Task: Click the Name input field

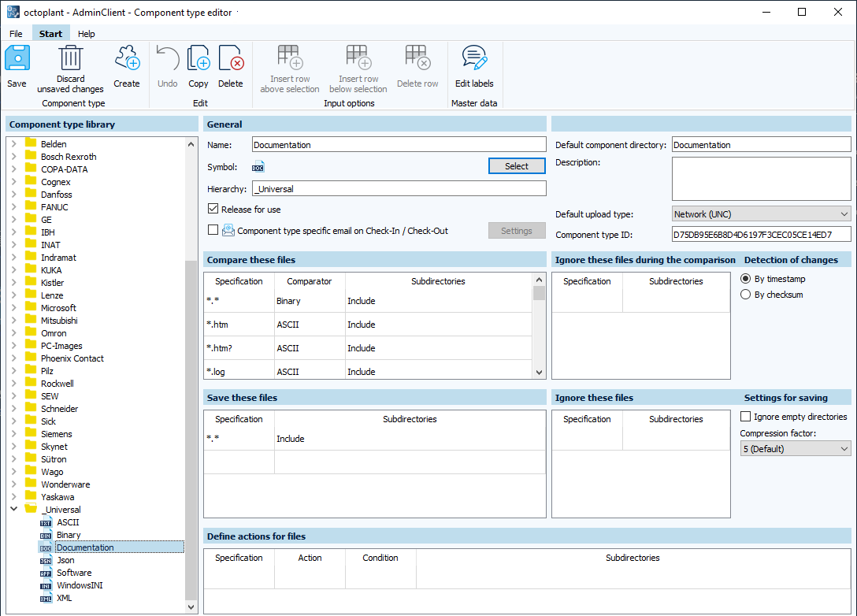Action: coord(399,144)
